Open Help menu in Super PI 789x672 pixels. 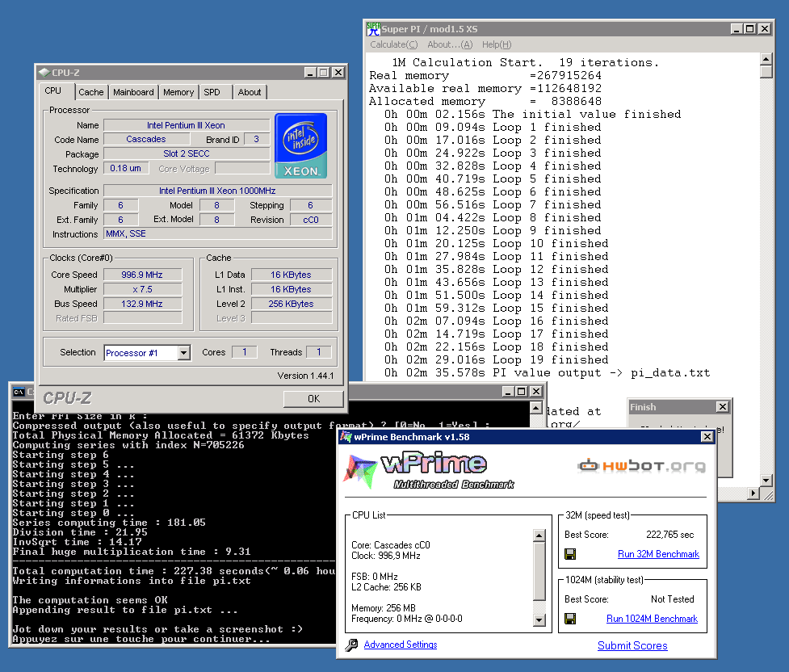click(x=497, y=44)
